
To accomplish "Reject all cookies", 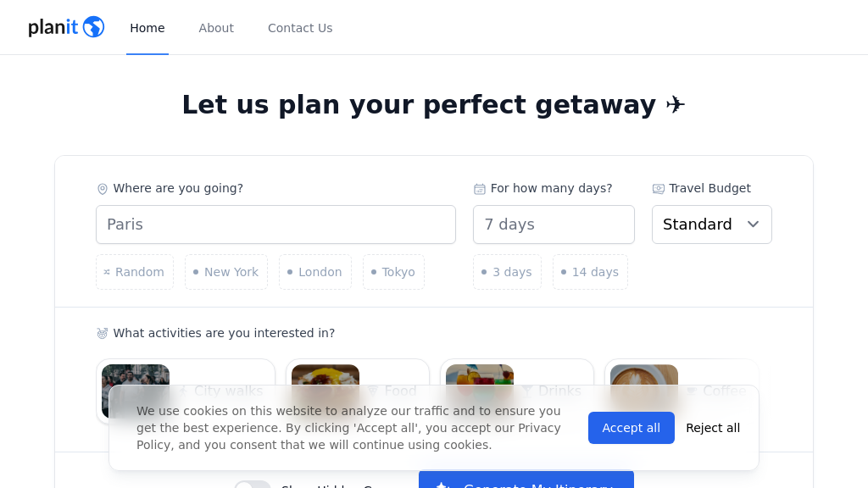I will click(713, 428).
